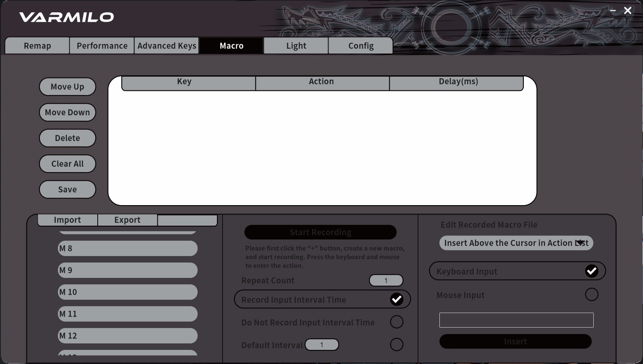
Task: Select macro M 10
Action: (128, 292)
